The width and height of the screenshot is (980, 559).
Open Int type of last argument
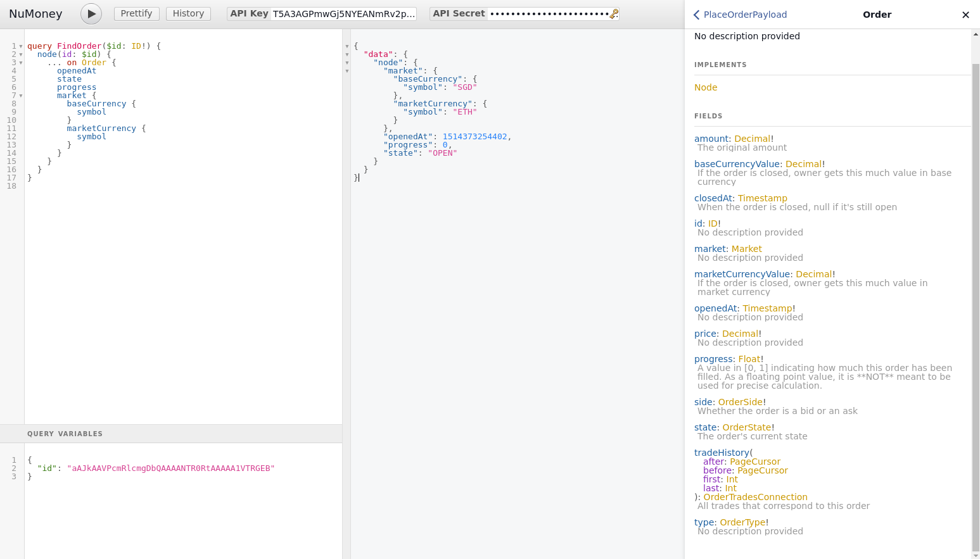point(730,488)
